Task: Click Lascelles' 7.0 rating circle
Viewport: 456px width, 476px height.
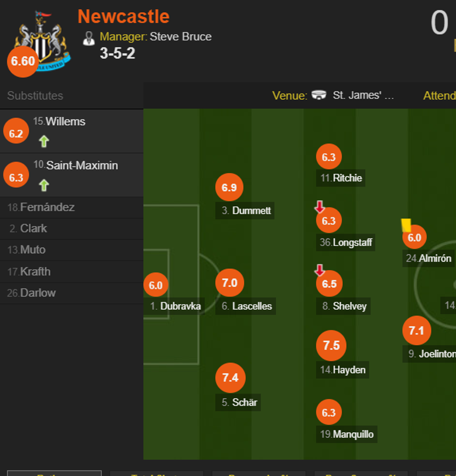Action: coord(229,283)
